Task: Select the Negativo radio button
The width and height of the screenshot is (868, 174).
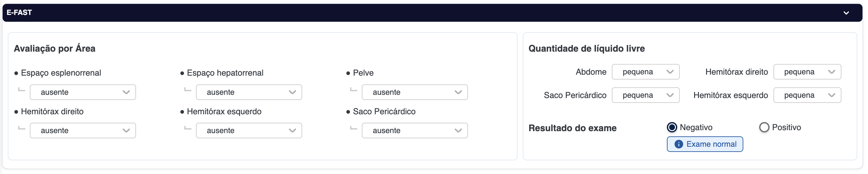Action: [x=671, y=127]
